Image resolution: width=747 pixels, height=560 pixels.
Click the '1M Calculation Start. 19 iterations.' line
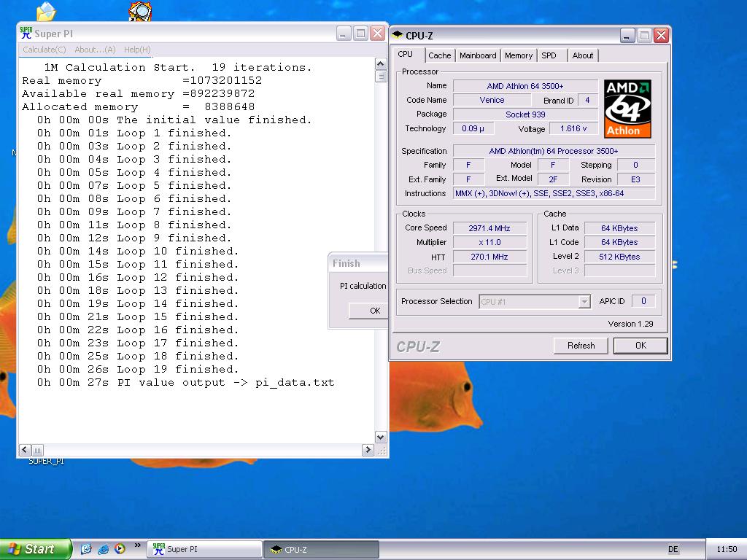(x=178, y=67)
